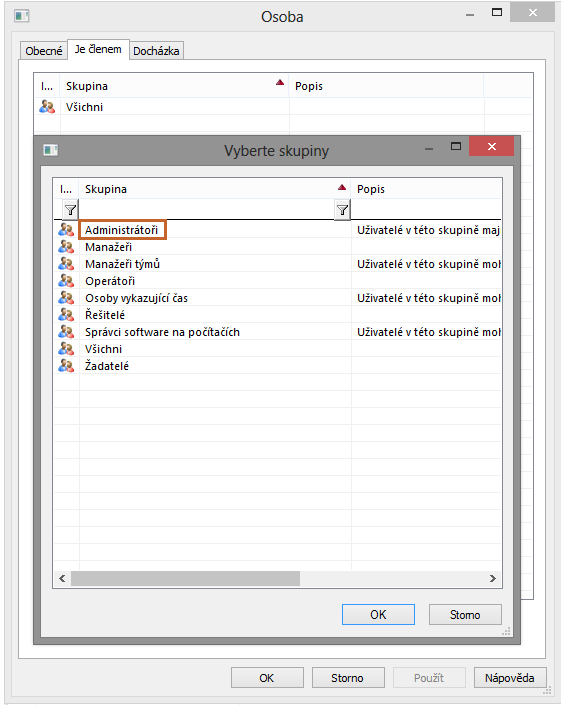
Task: Click the Skupina column header in Osoba window
Action: (174, 86)
